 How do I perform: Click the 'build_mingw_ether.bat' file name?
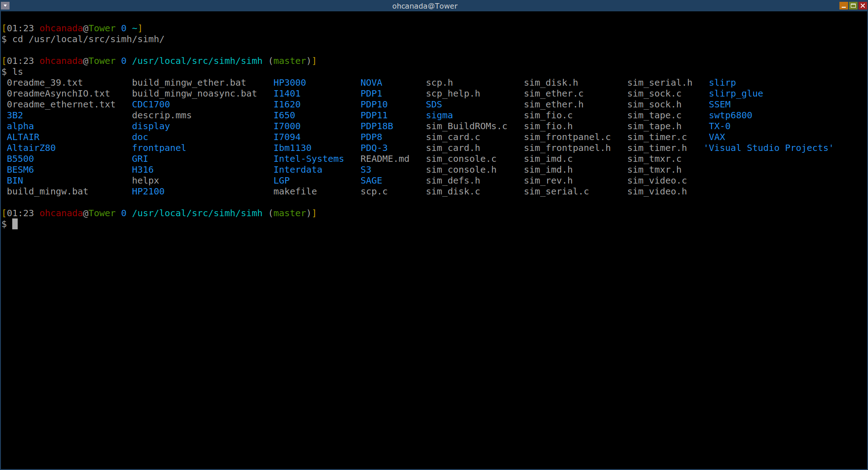pyautogui.click(x=189, y=83)
